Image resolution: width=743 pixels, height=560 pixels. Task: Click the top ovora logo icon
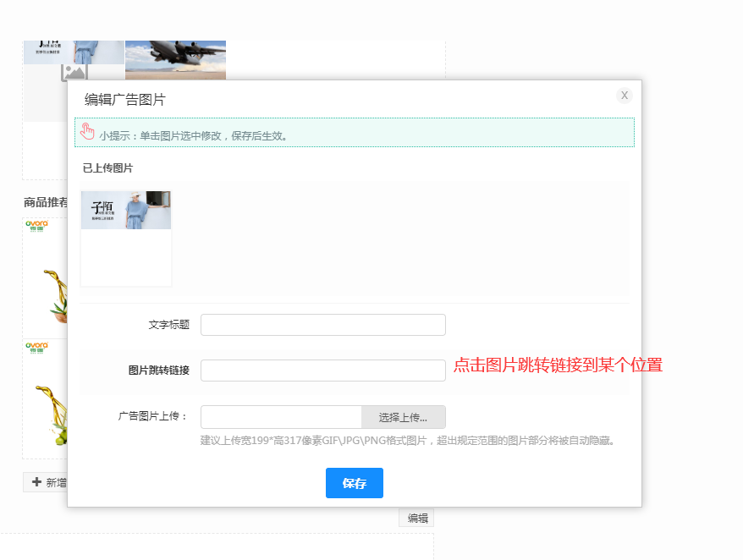click(36, 225)
